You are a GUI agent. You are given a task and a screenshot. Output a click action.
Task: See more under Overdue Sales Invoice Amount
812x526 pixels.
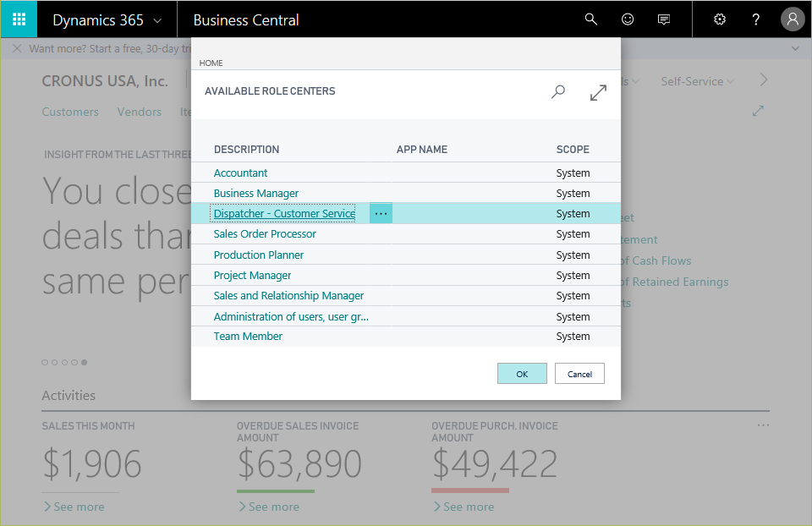click(x=269, y=507)
